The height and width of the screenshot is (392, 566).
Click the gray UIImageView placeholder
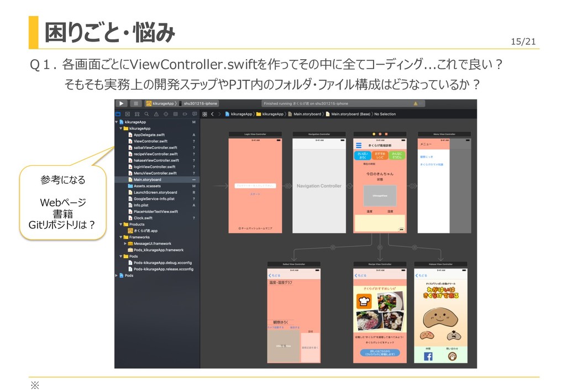(380, 196)
